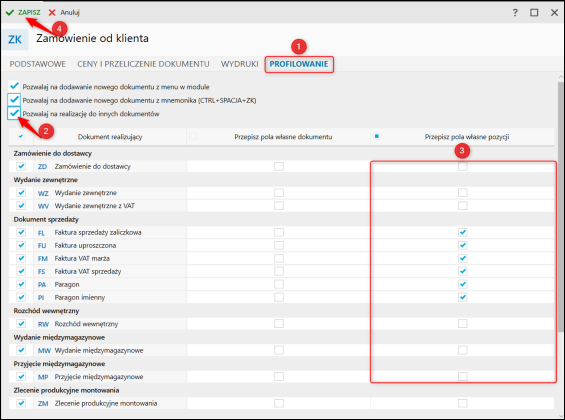The height and width of the screenshot is (420, 565).
Task: Click the 'Wydanie zewnętrzne' group header
Action: coord(46,179)
